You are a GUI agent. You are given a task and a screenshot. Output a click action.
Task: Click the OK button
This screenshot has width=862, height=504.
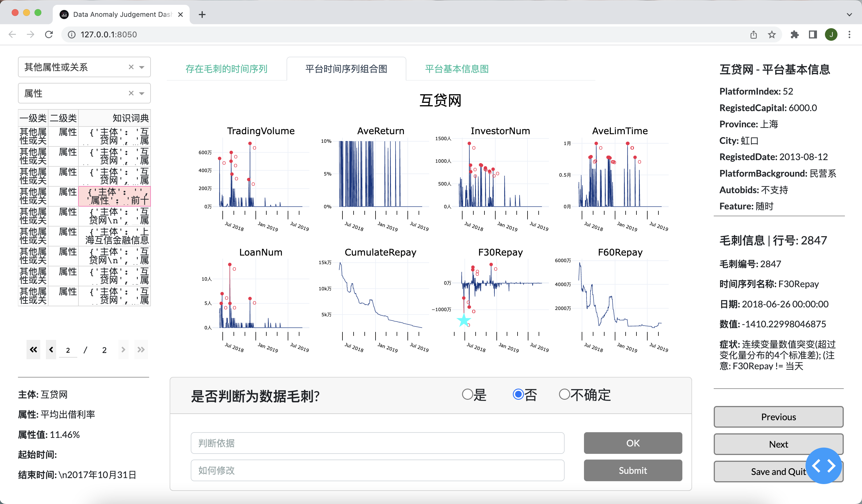pyautogui.click(x=633, y=443)
